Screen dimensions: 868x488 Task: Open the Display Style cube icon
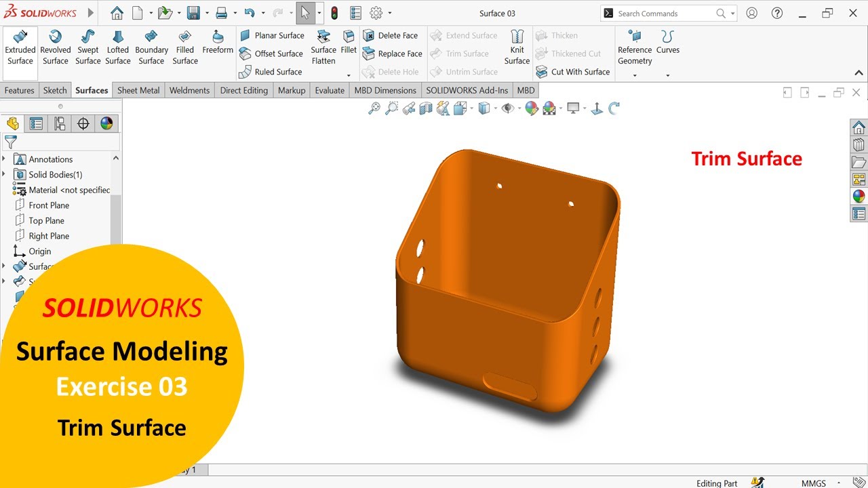pos(484,108)
